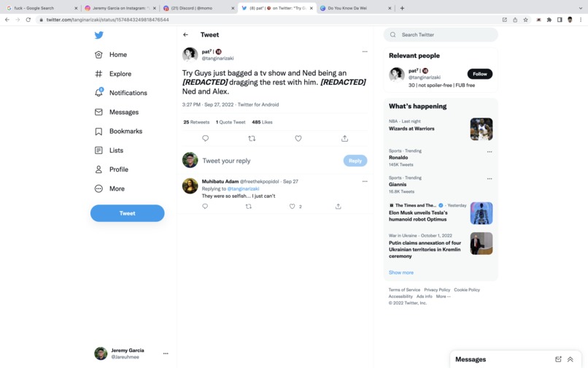Retweet the main tweet
588x368 pixels.
[252, 138]
